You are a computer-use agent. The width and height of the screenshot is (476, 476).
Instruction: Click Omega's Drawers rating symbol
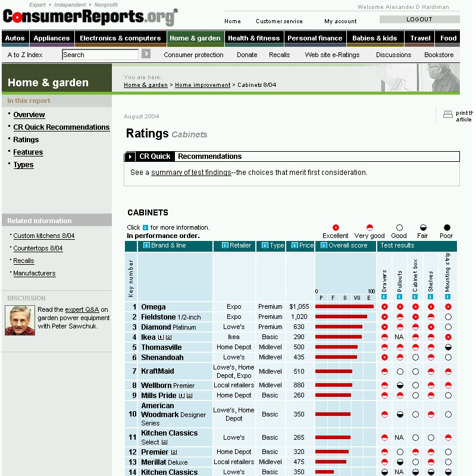click(384, 306)
